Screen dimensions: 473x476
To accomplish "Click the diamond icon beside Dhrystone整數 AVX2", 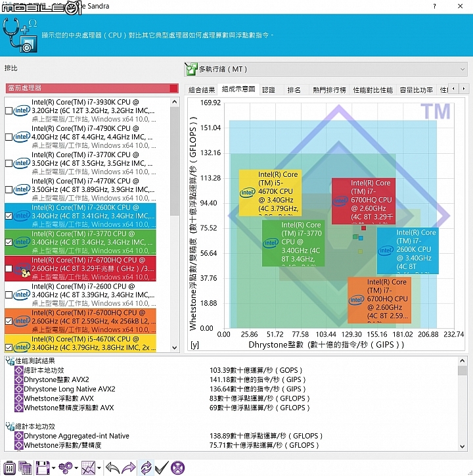I will (19, 380).
